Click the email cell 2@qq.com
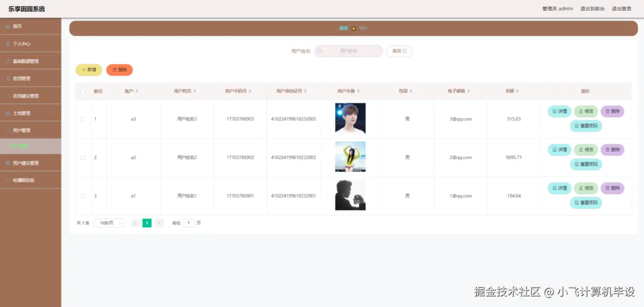Screen dimensions: 644x307 click(461, 158)
